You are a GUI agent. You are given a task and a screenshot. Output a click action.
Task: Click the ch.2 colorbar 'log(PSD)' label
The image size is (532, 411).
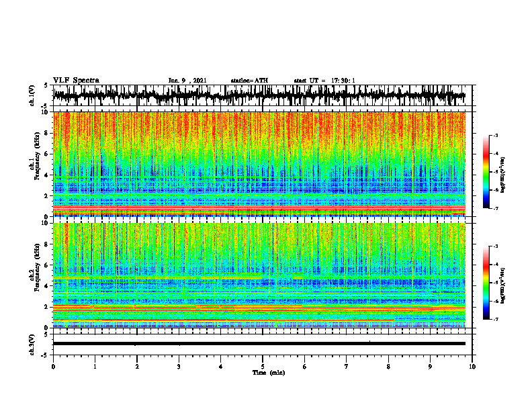(503, 285)
